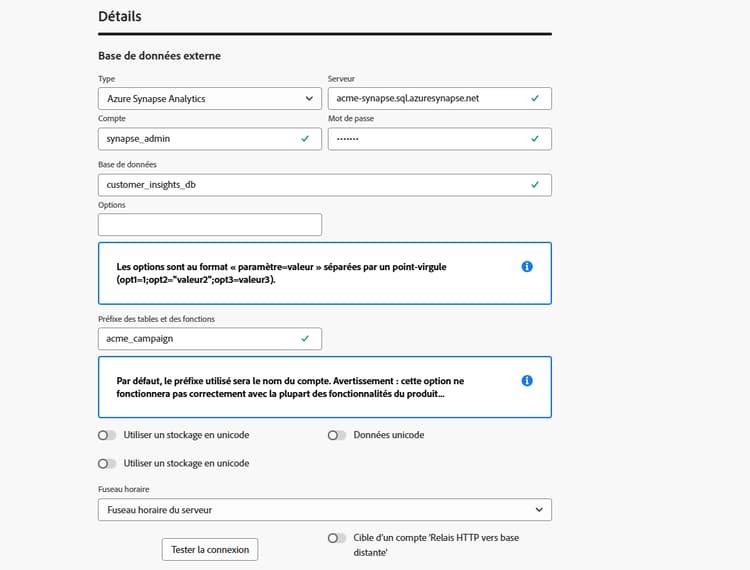Edit the Base de données field customer_insights_db

pos(324,185)
